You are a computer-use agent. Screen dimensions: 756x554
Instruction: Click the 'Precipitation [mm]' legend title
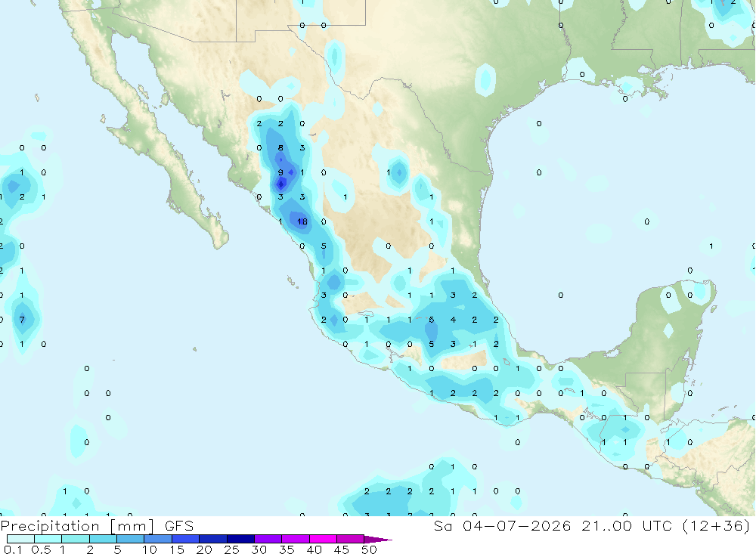77,526
